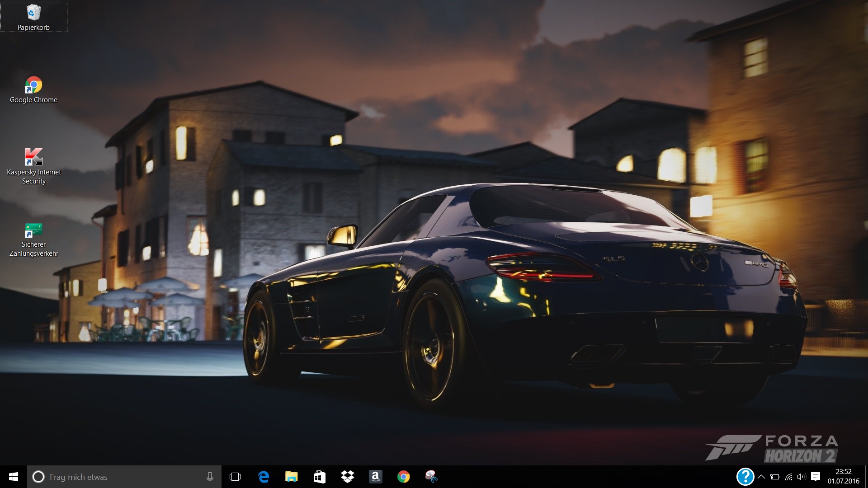The width and height of the screenshot is (868, 488).
Task: Select the Sicherer Zahlungsverkehr desktop shortcut
Action: (34, 240)
